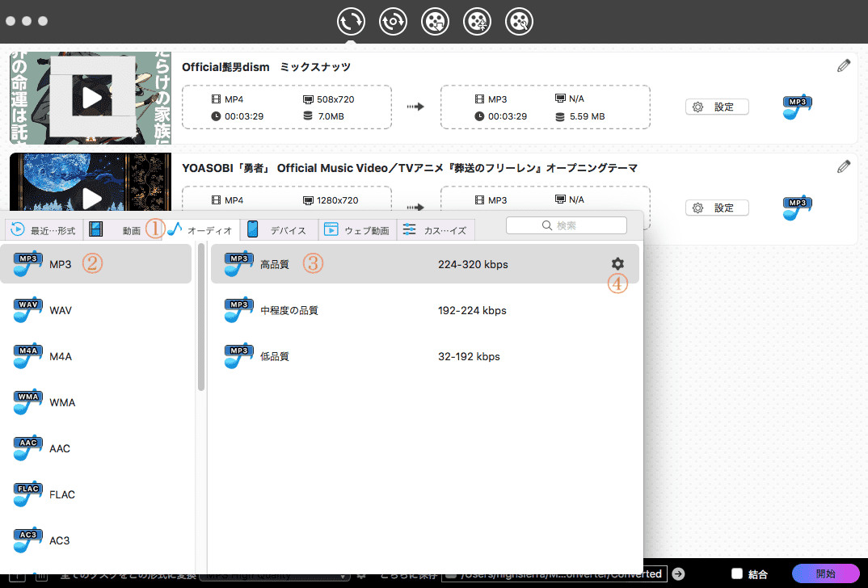Click the 508x720 source resolution value
This screenshot has height=588, width=868.
pos(335,99)
